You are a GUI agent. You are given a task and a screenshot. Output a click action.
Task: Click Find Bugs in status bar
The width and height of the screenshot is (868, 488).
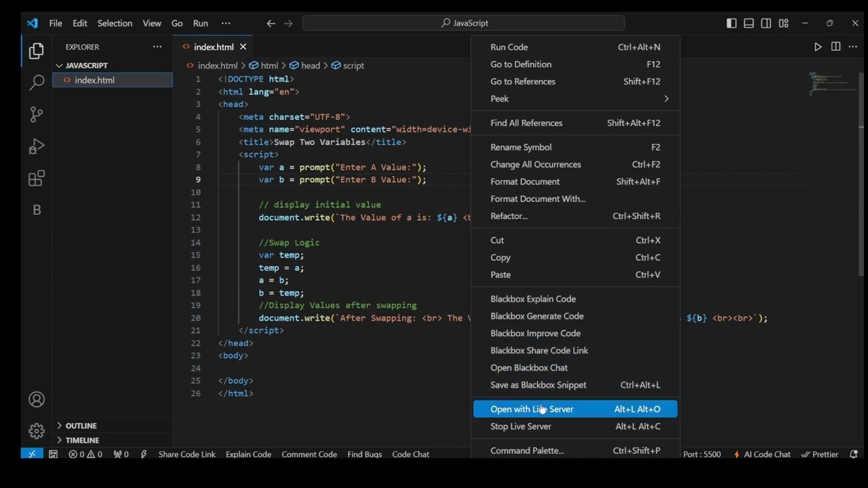point(364,454)
